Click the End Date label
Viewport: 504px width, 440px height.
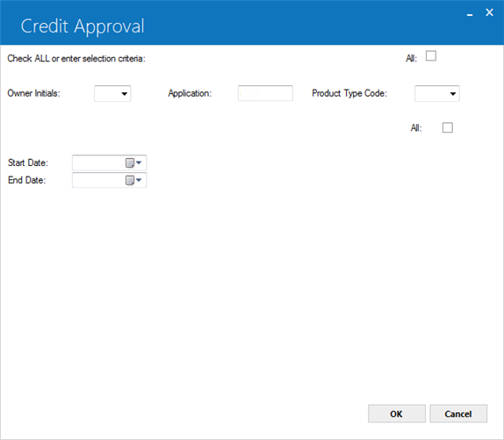tap(26, 180)
